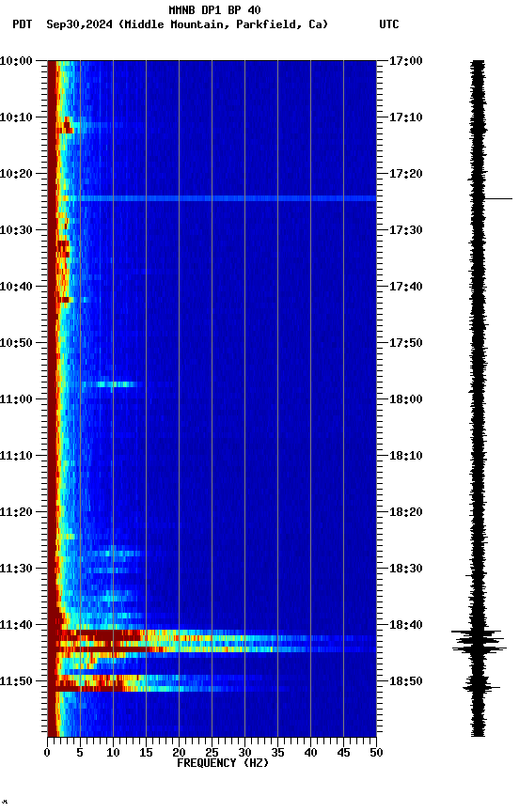Click the 18:50 UTC time label
Screen dimensions: 519x812
coord(406,681)
